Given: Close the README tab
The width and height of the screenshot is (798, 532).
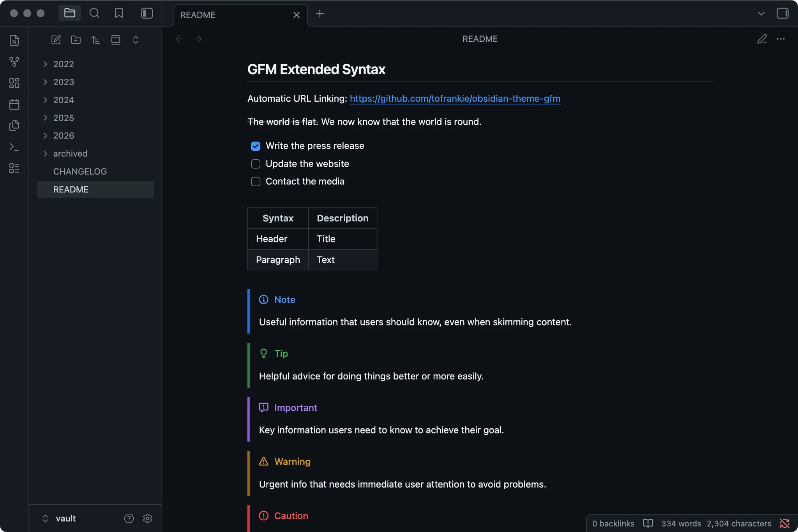Looking at the screenshot, I should pos(297,15).
